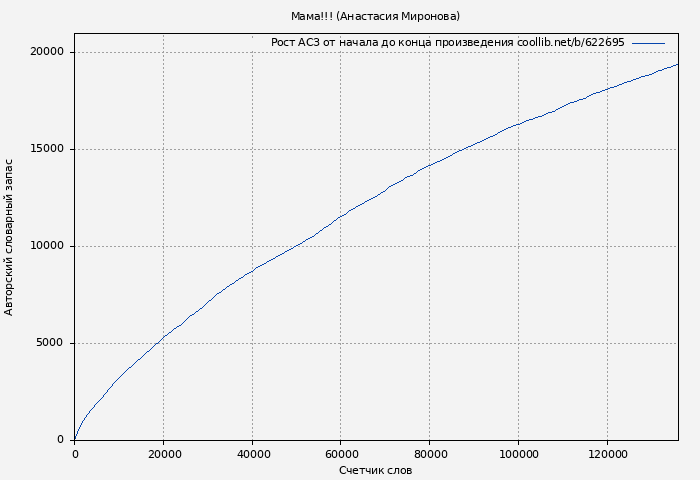Click the curve where it crosses 5000
This screenshot has height=480, width=700.
(156, 343)
